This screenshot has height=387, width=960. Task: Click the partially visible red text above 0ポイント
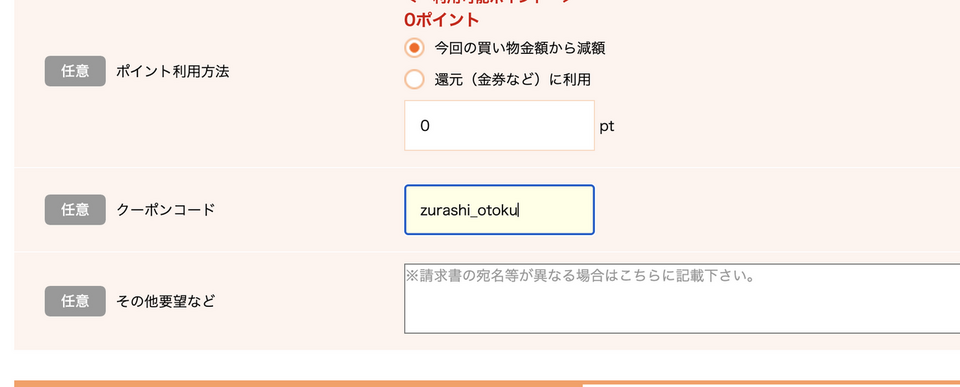pyautogui.click(x=490, y=2)
